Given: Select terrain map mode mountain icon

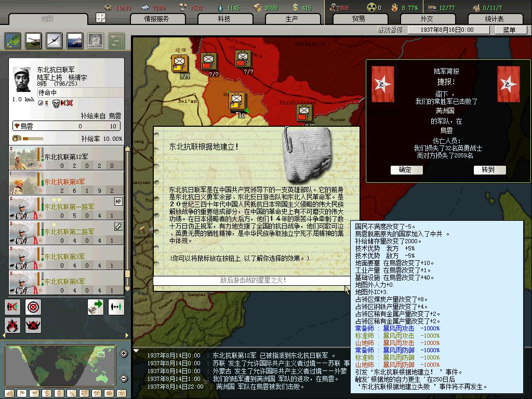Looking at the screenshot, I should click(x=9, y=394).
